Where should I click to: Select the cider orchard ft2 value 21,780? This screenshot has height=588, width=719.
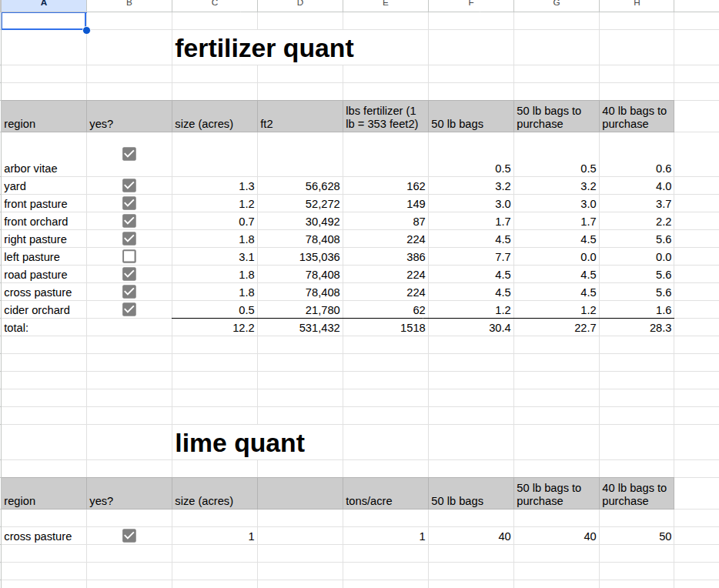coord(300,310)
